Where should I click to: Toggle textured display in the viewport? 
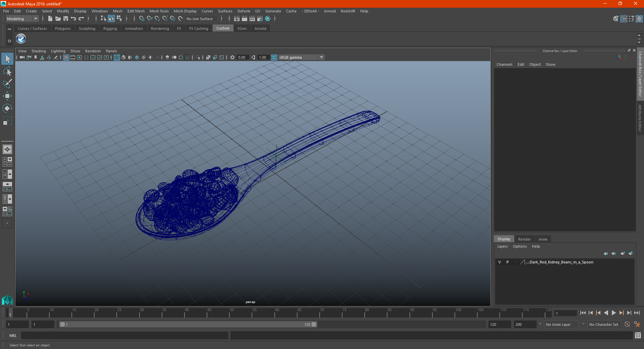tap(144, 57)
